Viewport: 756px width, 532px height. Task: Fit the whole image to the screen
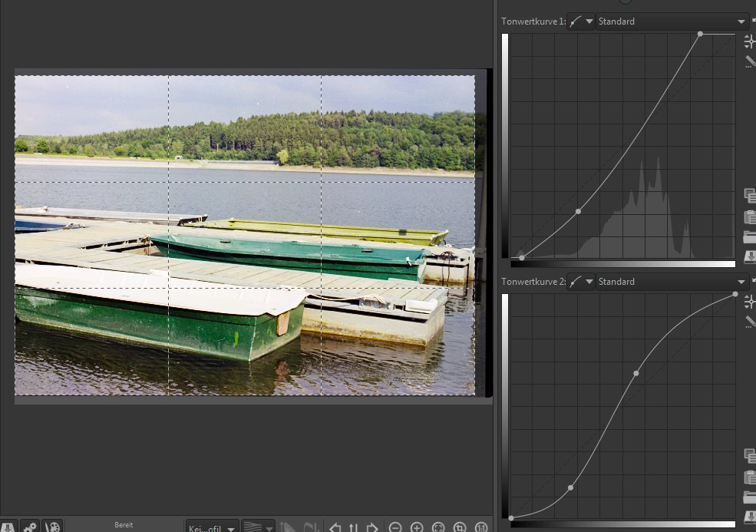click(438, 527)
